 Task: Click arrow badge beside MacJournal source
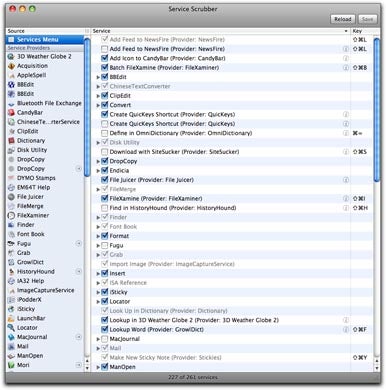tap(79, 337)
